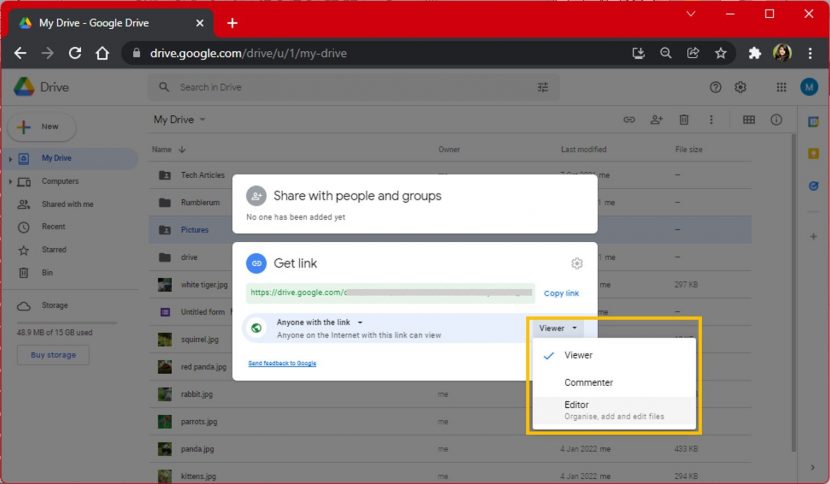Open the Help question mark icon
The height and width of the screenshot is (484, 830).
tap(715, 87)
